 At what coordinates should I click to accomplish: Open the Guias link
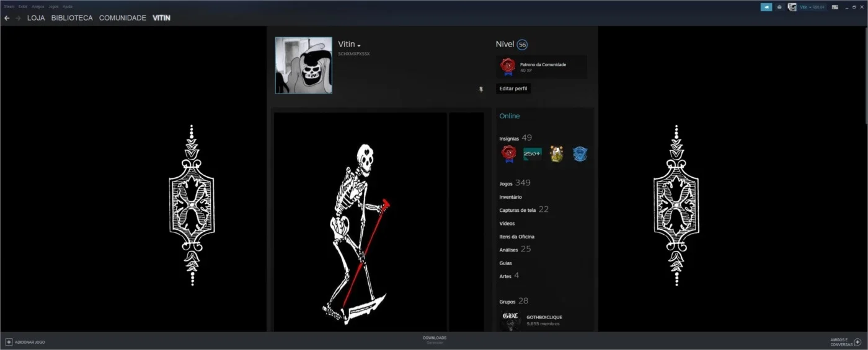tap(505, 263)
